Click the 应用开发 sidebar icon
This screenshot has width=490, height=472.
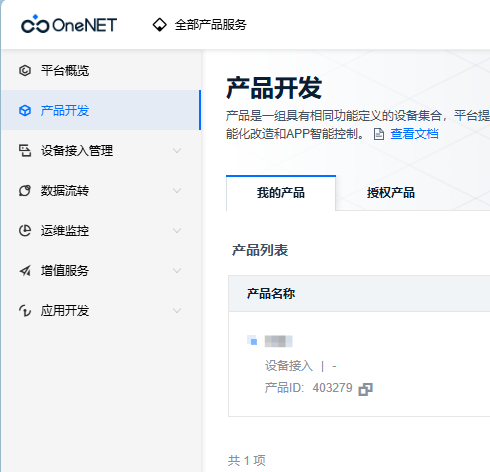coord(25,310)
